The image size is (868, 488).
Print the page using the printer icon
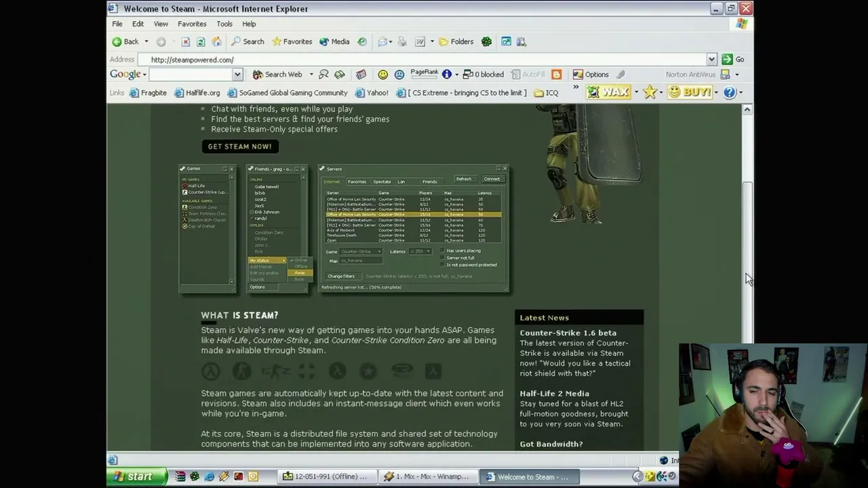[402, 41]
